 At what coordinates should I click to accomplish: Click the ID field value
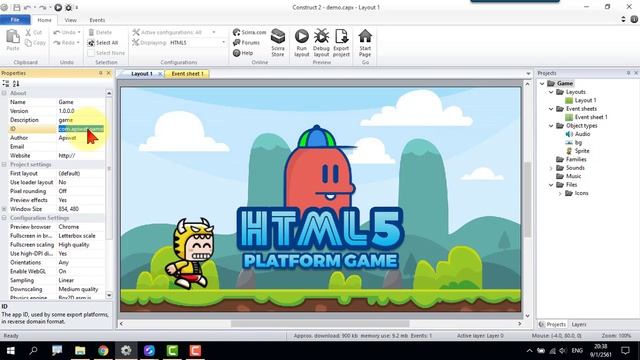pyautogui.click(x=81, y=129)
